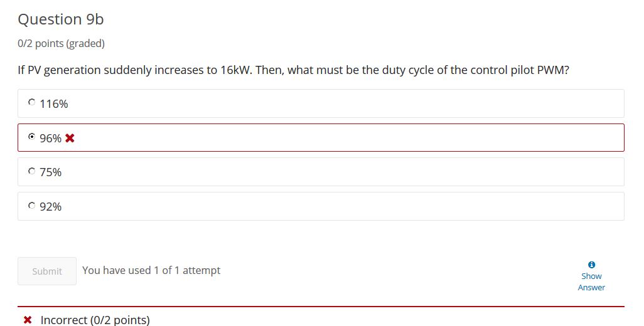The width and height of the screenshot is (644, 326).
Task: Click the "92%" answer label text
Action: [50, 207]
